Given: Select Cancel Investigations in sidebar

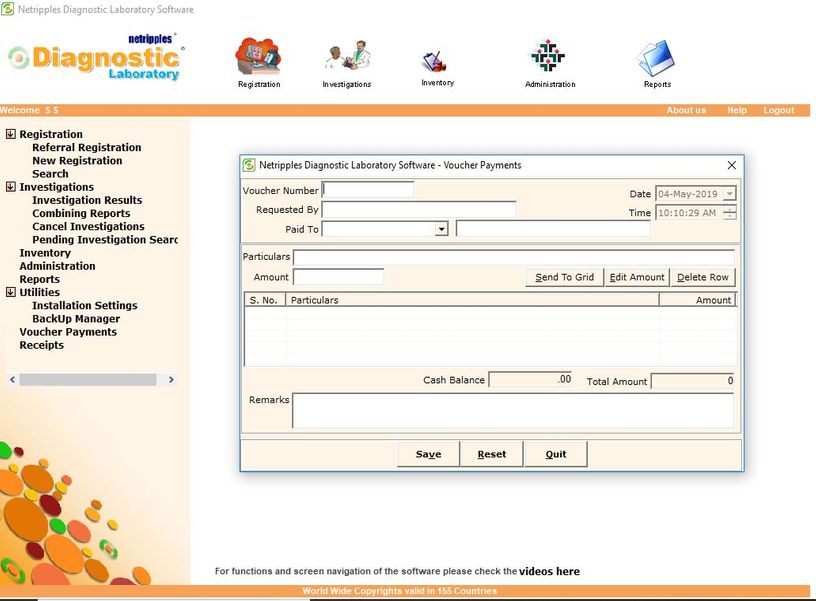Looking at the screenshot, I should pyautogui.click(x=88, y=226).
